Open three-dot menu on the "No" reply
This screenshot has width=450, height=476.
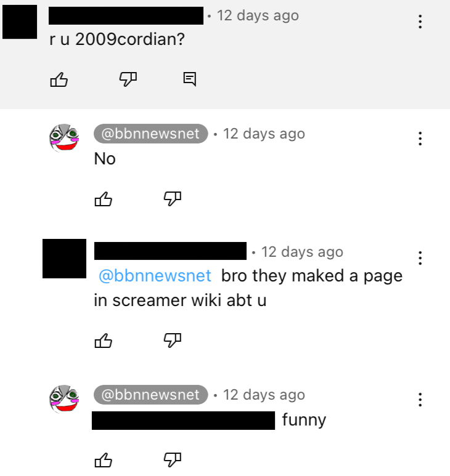(420, 139)
